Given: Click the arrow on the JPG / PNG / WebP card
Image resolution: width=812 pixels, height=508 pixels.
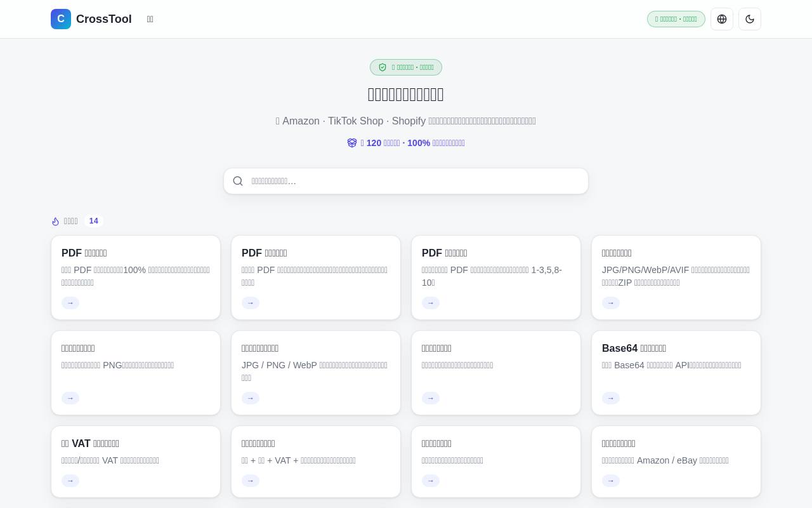Looking at the screenshot, I should [x=251, y=398].
